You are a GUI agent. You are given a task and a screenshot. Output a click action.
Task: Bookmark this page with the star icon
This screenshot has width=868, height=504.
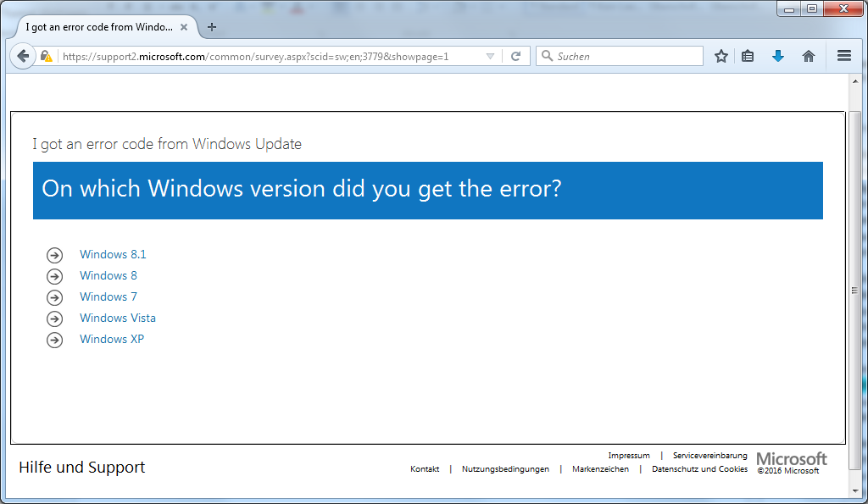(721, 56)
